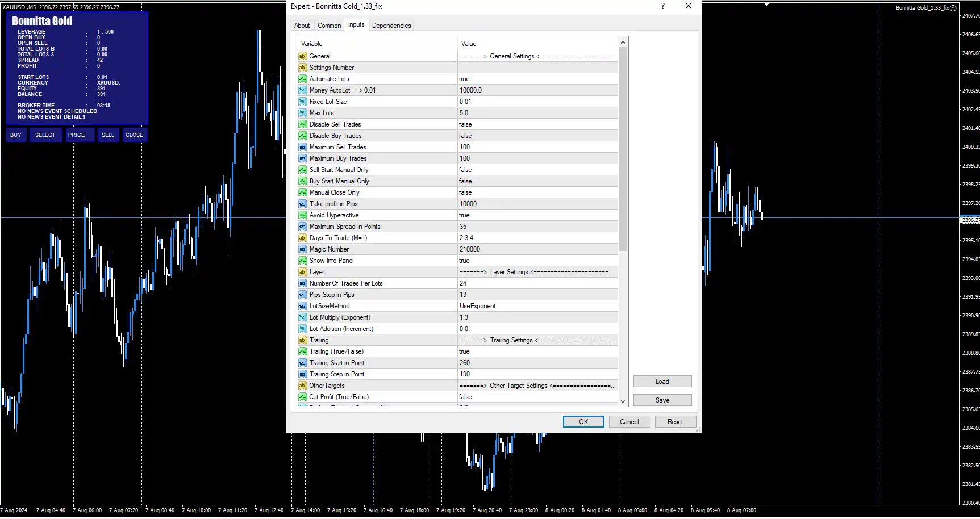Click SELECT button on chart panel
This screenshot has width=980, height=519.
tap(45, 135)
